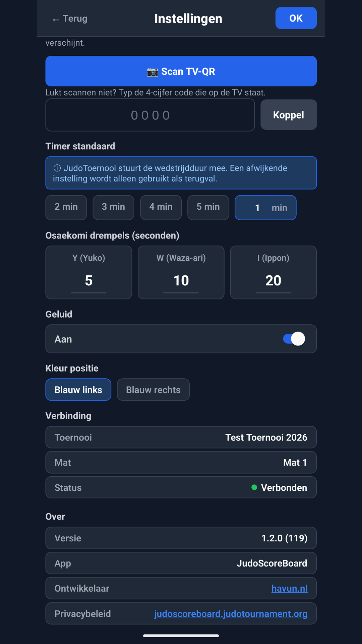Viewport: 362px width, 644px height.
Task: Open the havun.nl developer link
Action: [x=290, y=588]
